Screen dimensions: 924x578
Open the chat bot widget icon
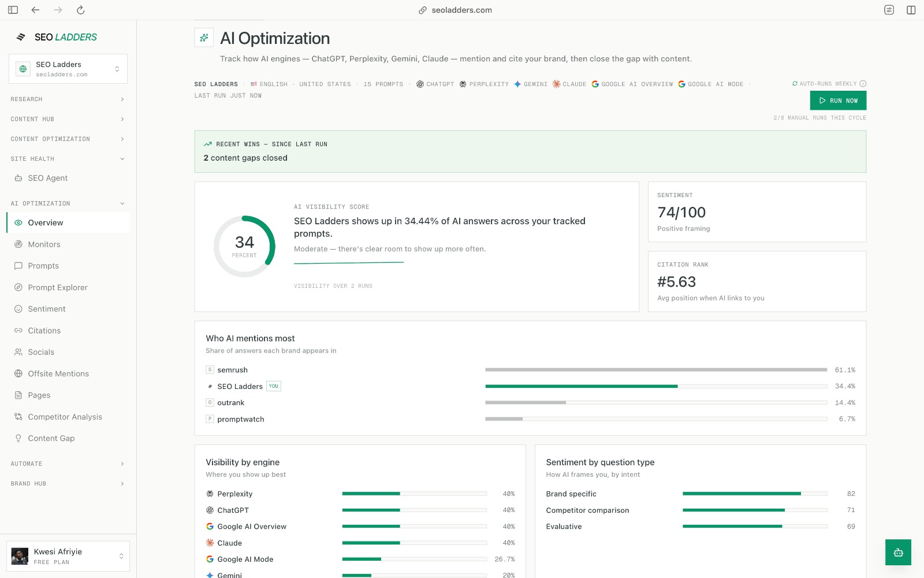coord(898,553)
